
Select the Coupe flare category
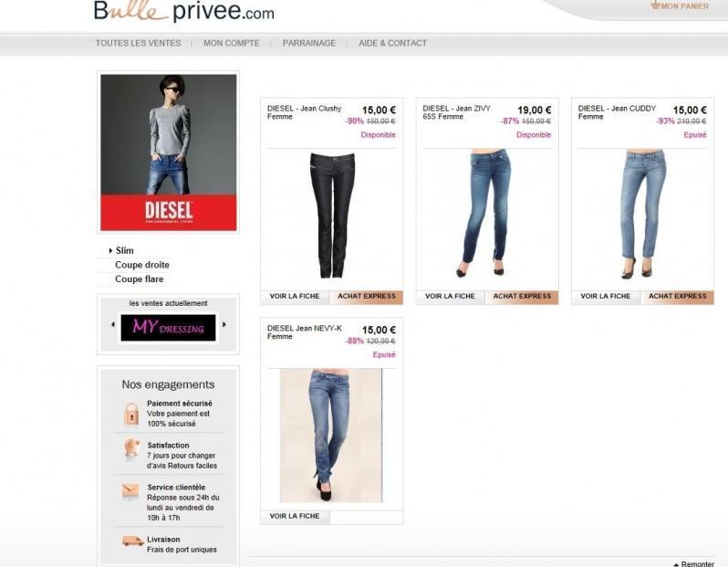[x=140, y=279]
